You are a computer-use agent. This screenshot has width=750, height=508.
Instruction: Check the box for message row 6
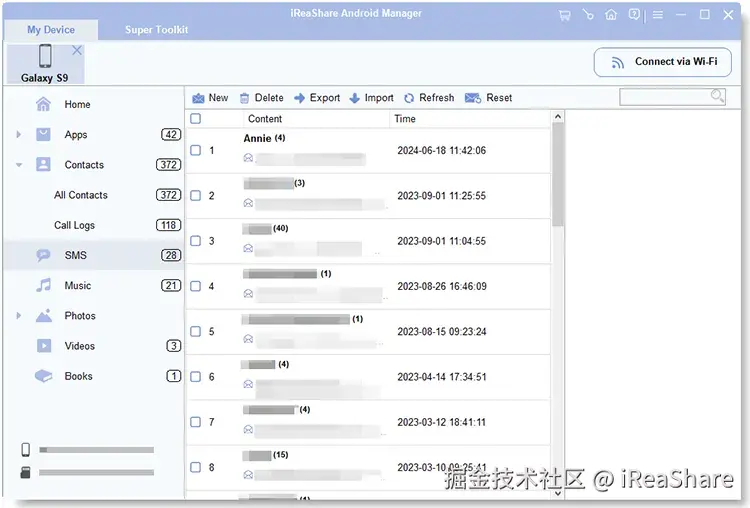[196, 377]
